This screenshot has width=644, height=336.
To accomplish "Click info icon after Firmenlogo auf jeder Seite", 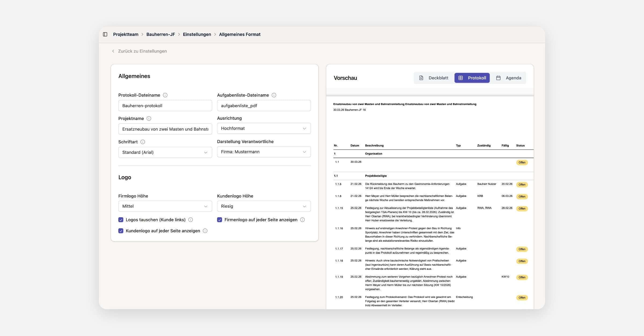I will point(302,220).
